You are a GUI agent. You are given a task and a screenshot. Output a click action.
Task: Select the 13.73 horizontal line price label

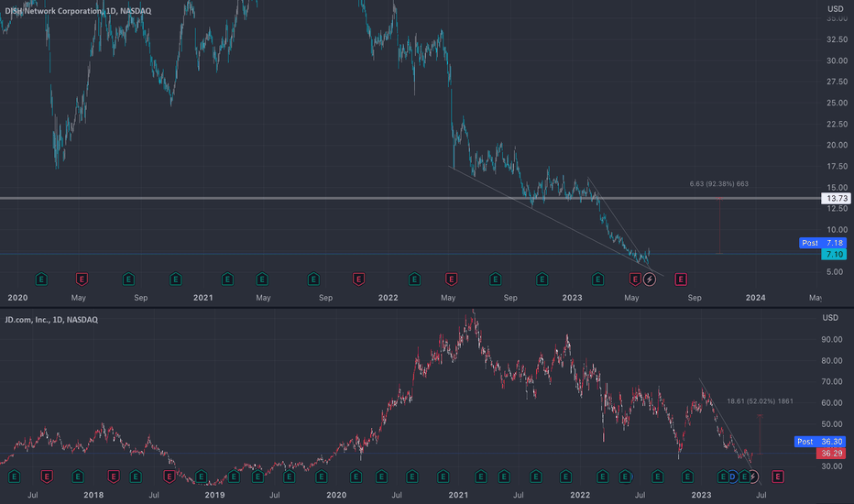[836, 198]
